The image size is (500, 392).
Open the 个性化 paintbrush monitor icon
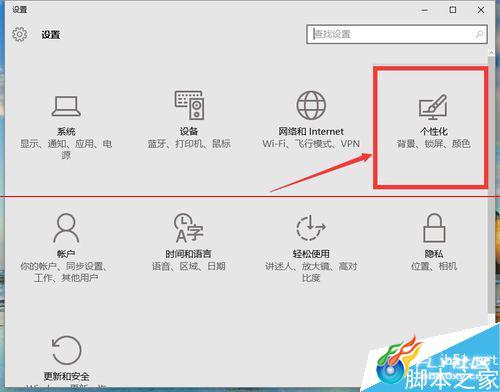(433, 107)
